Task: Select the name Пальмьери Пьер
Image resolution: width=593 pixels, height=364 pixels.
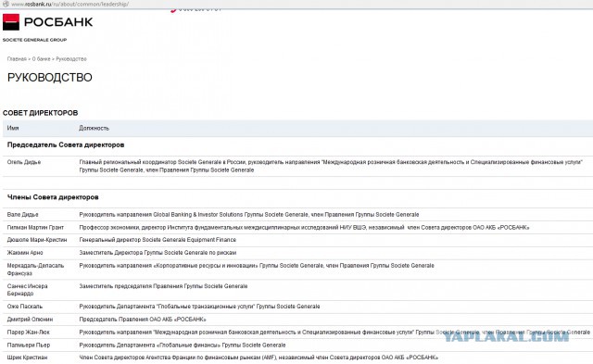Action: (x=29, y=345)
